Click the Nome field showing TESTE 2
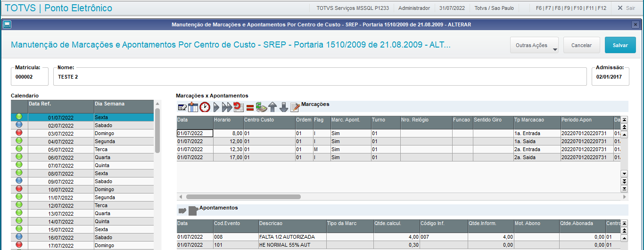 point(320,76)
